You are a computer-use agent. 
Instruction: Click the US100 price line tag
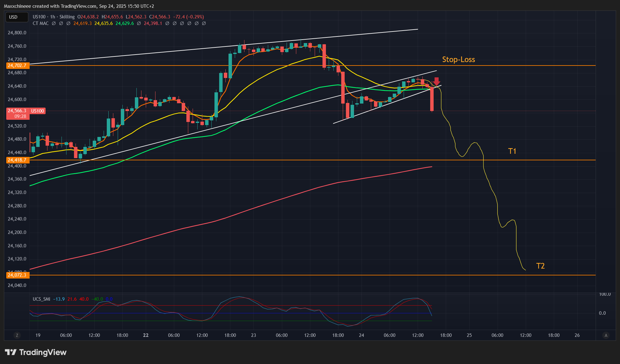[38, 111]
